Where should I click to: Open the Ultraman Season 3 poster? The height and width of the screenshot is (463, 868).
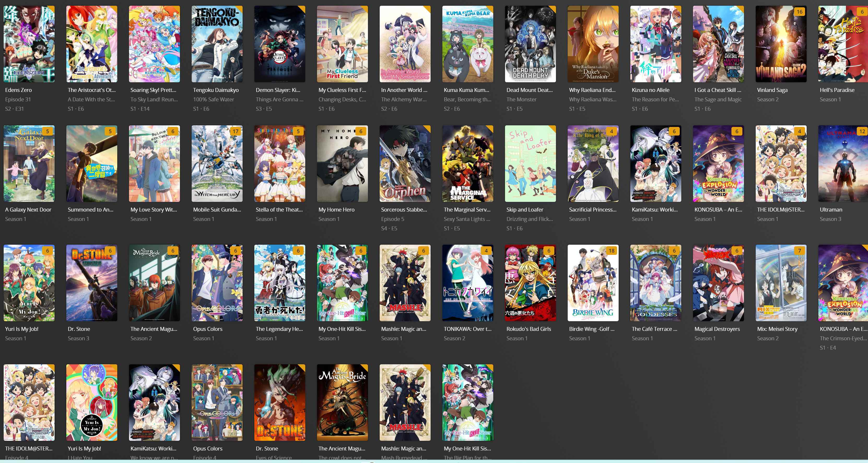click(843, 163)
